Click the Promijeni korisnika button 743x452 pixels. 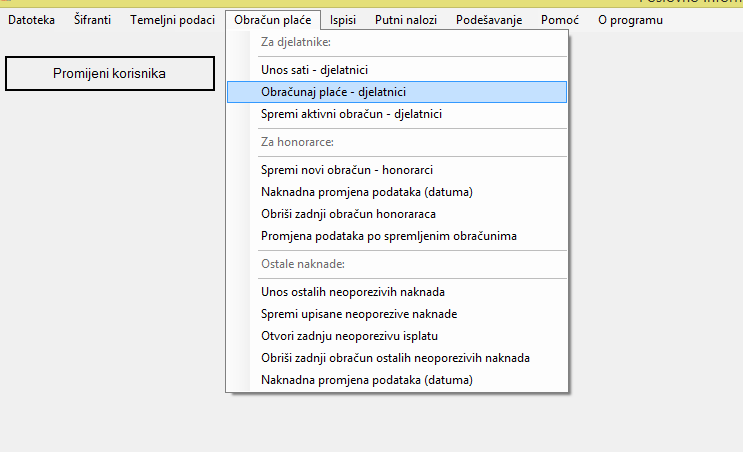tap(109, 73)
